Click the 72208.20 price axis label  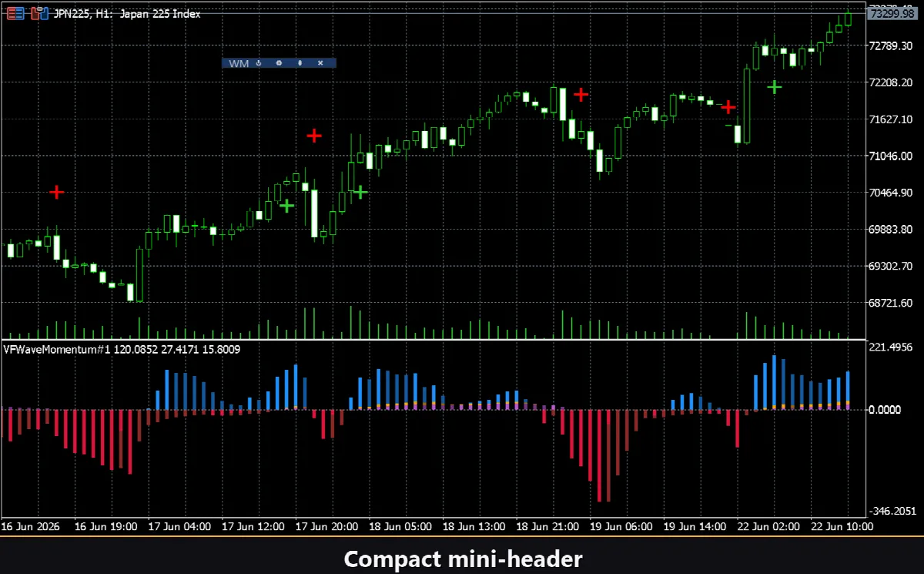891,82
